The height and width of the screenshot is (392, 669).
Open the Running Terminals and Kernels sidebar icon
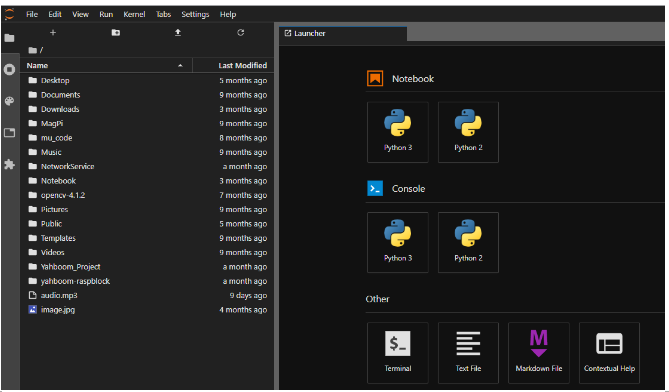pyautogui.click(x=9, y=69)
